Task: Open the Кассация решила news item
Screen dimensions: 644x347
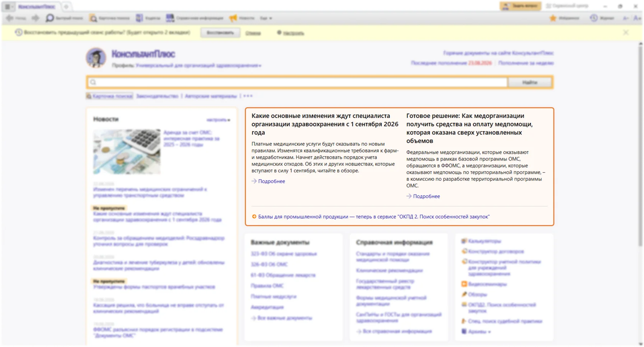Action: click(x=158, y=308)
